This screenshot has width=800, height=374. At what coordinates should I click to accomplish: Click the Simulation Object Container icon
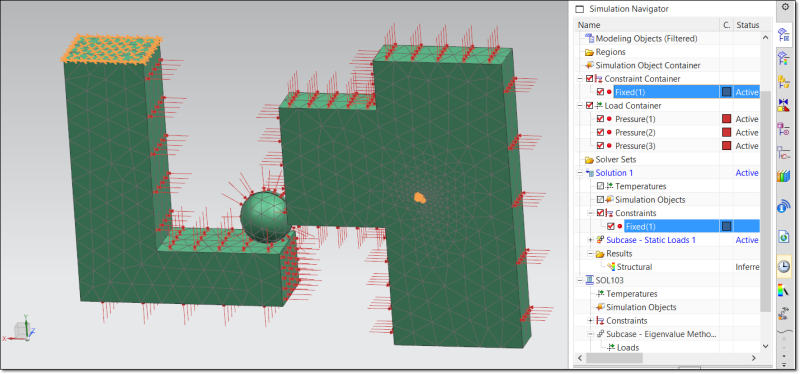589,65
